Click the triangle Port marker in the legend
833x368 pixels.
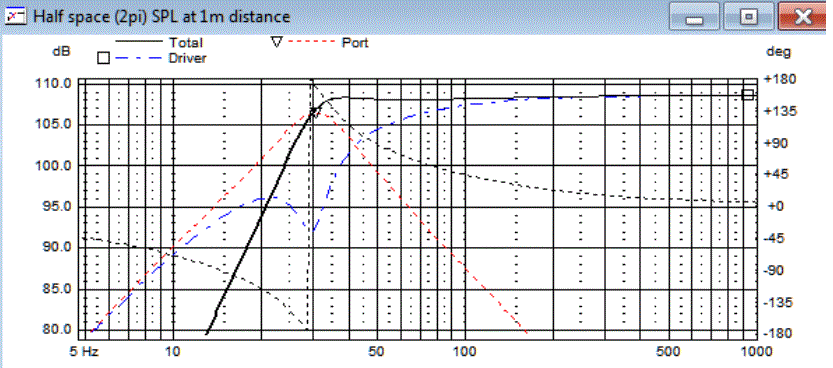[276, 42]
